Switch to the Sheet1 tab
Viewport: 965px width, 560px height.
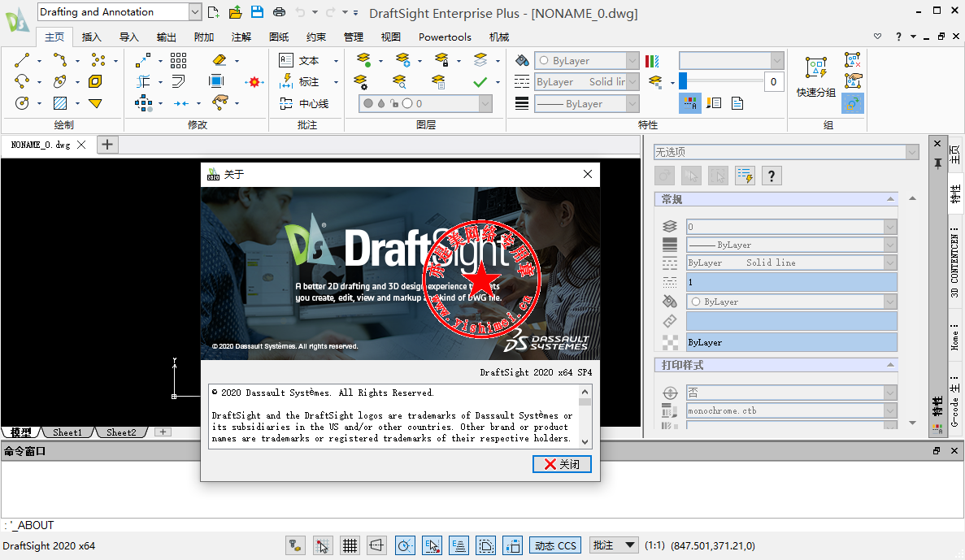pos(67,432)
